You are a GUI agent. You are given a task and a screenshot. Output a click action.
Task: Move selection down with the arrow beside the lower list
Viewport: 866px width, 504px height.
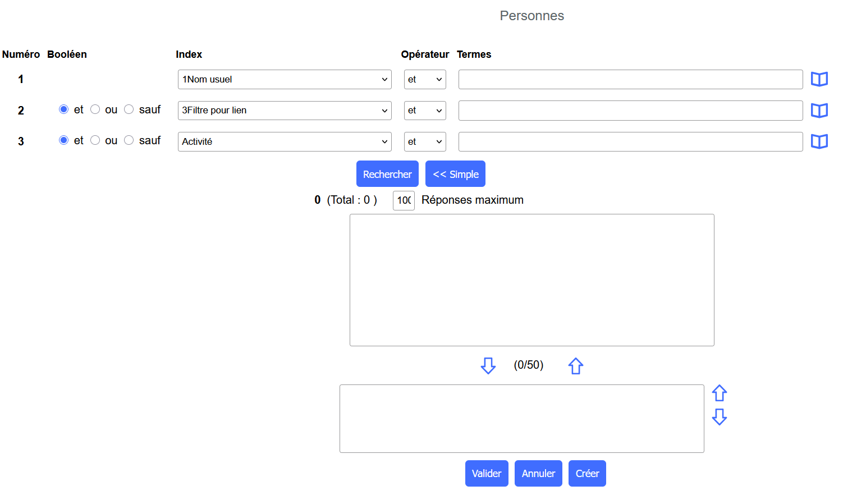[x=719, y=416]
